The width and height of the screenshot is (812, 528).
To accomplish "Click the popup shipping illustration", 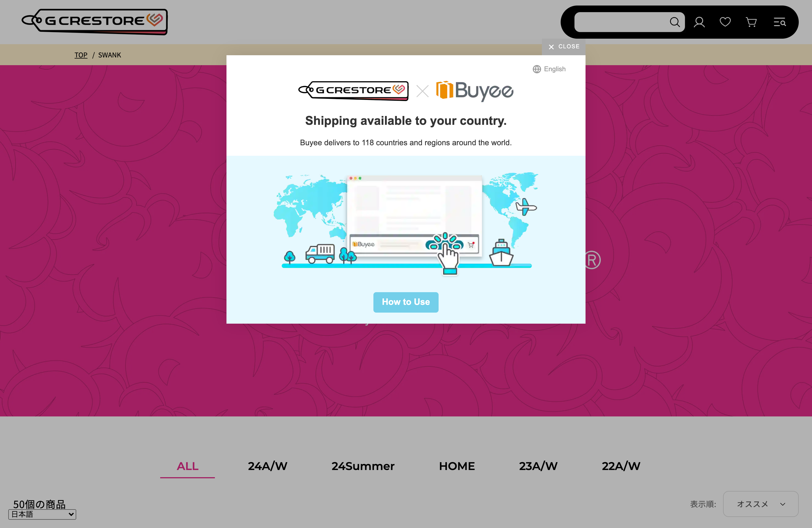I will pos(406,223).
